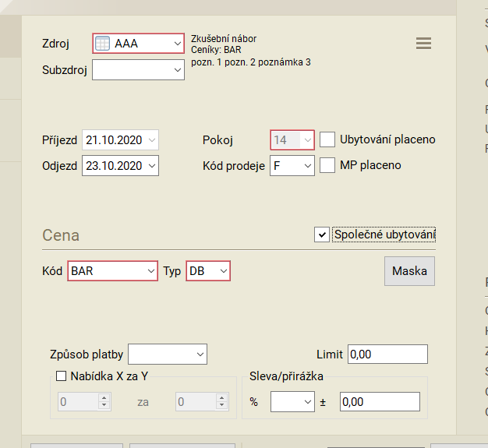This screenshot has width=488, height=448.
Task: Click the calendar grid icon in Zdroj
Action: point(102,44)
